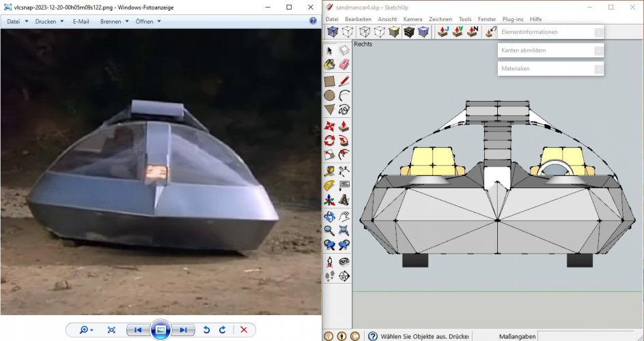Activate the Paint Bucket tool
This screenshot has width=644, height=341.
(x=329, y=64)
